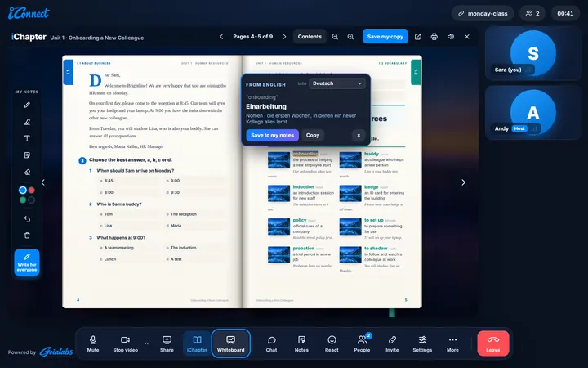Pick the green pen color
Screen dimensions: 588x368
23,200
